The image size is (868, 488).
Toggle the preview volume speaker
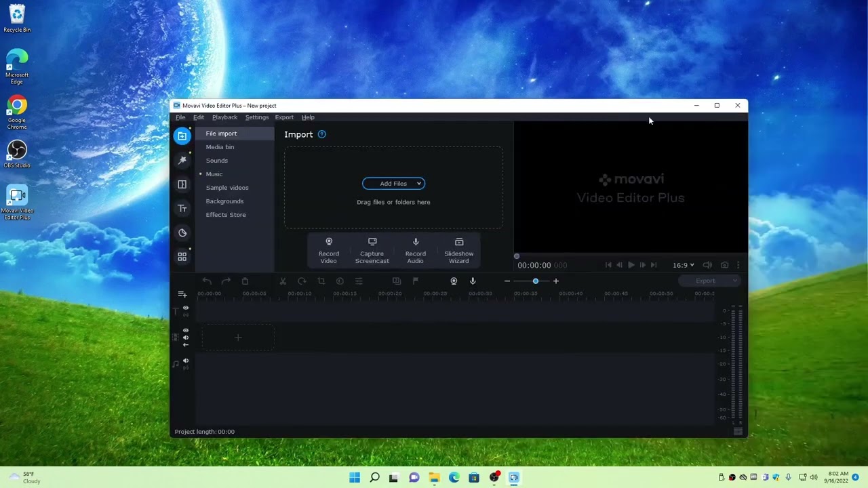pyautogui.click(x=707, y=265)
